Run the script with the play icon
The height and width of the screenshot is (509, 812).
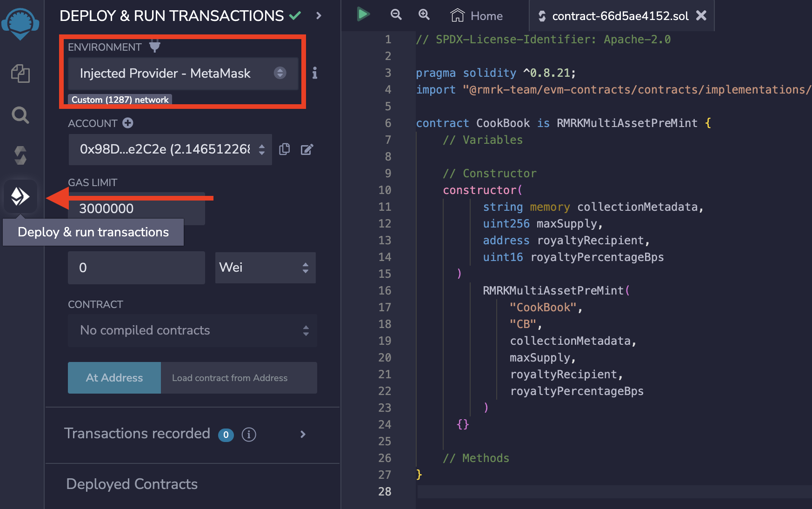click(363, 14)
